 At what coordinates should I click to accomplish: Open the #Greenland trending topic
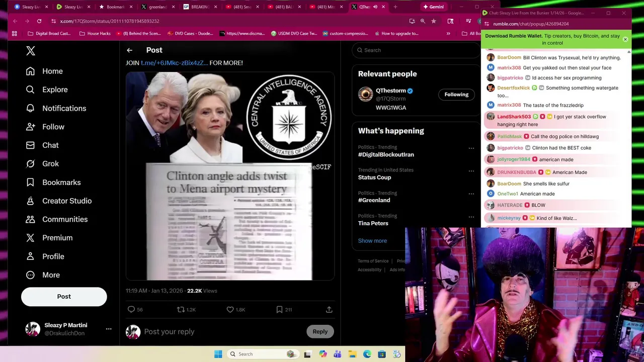pos(374,200)
